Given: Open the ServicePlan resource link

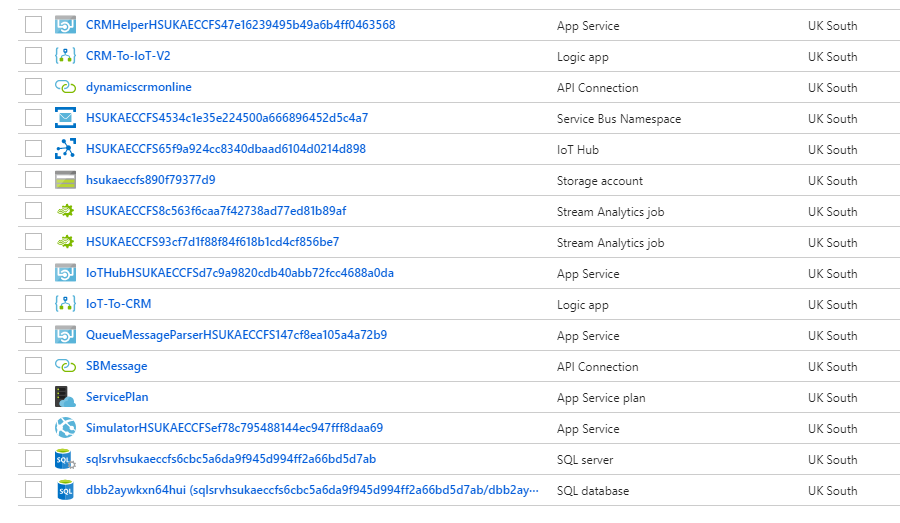Looking at the screenshot, I should pyautogui.click(x=117, y=397).
